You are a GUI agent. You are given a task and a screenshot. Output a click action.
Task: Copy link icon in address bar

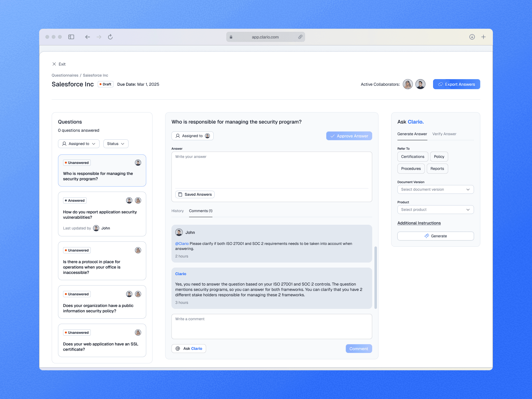(x=300, y=37)
